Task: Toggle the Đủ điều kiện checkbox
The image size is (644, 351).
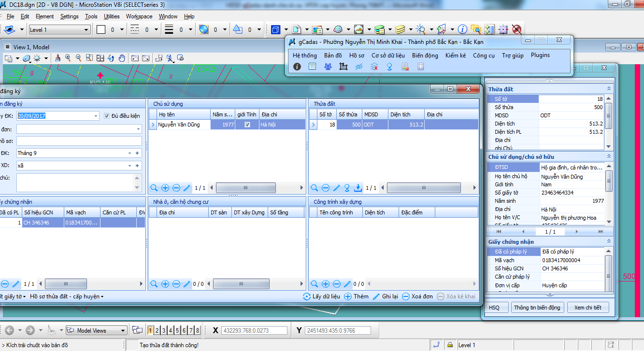Action: pyautogui.click(x=107, y=116)
